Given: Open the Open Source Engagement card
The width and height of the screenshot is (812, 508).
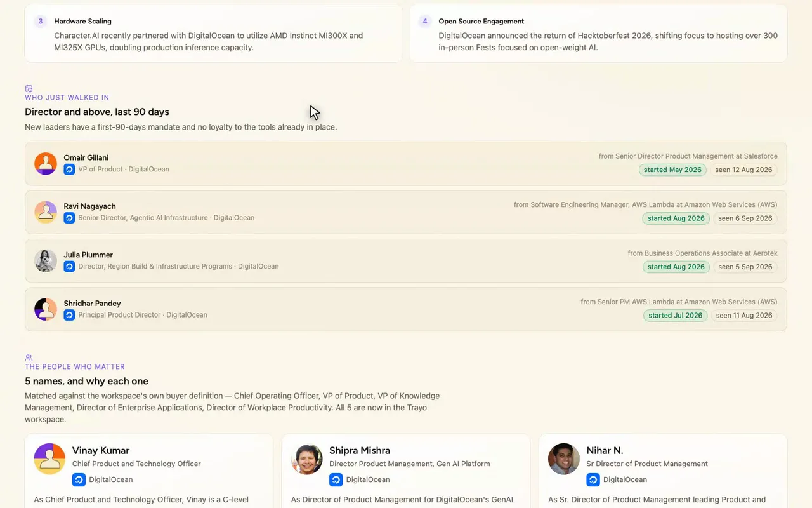Looking at the screenshot, I should coord(598,34).
